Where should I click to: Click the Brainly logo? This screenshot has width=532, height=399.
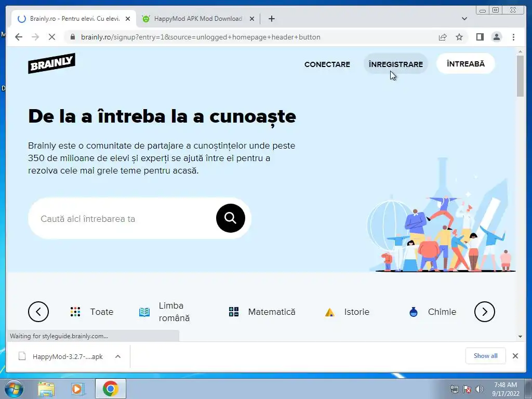tap(51, 63)
